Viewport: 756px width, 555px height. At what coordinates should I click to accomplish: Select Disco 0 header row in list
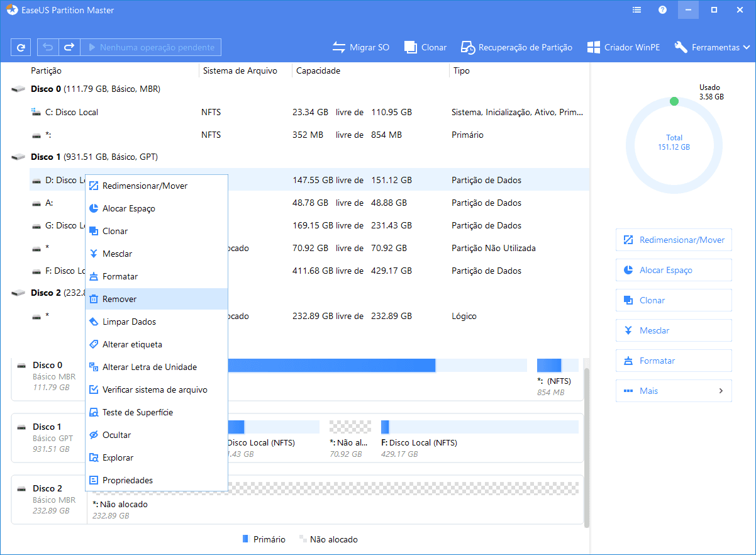299,89
